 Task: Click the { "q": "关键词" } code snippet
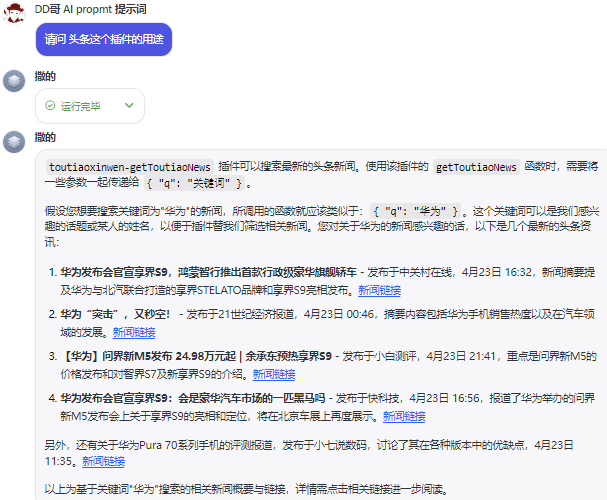tap(191, 184)
